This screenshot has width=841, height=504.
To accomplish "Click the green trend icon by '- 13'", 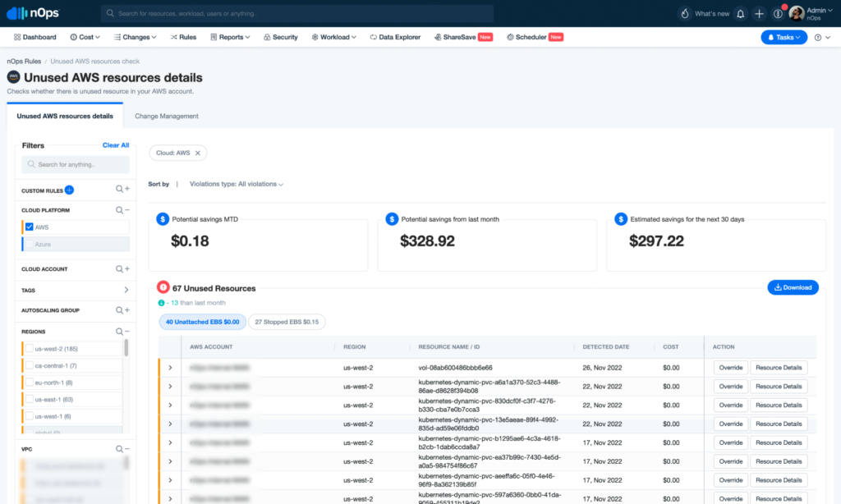I will coord(161,303).
